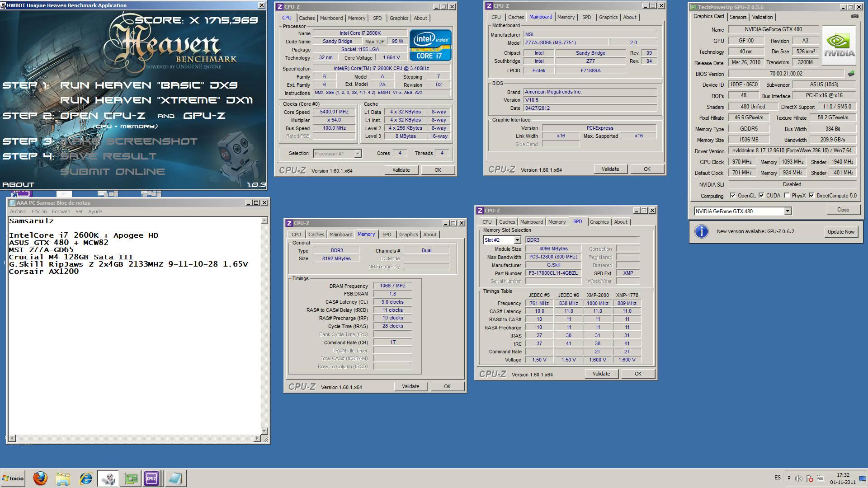This screenshot has width=868, height=488.
Task: Click Validate in CPU-Z memory window
Action: point(410,386)
